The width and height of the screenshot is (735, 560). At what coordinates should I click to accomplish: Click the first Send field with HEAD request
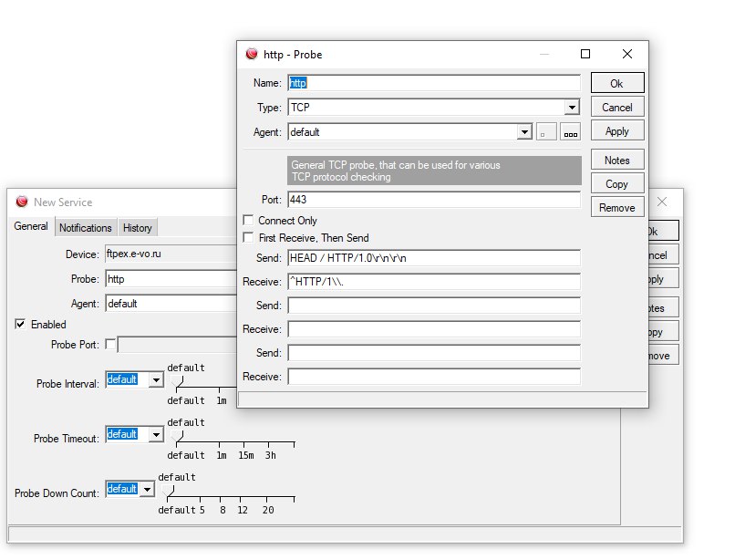click(x=434, y=258)
